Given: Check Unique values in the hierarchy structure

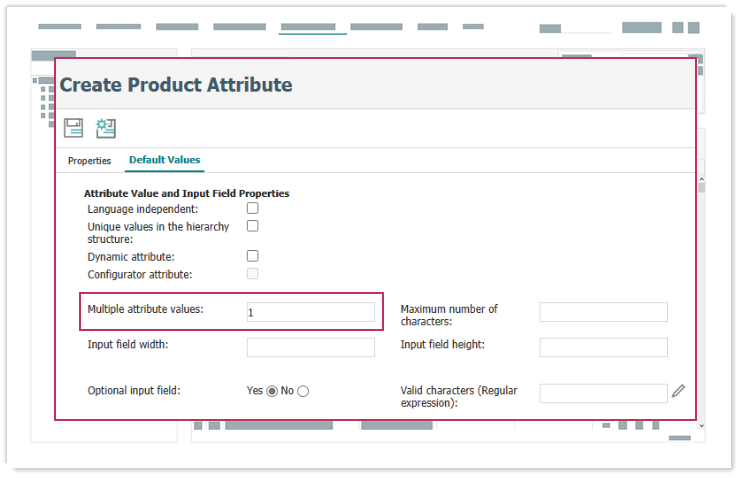Looking at the screenshot, I should point(253,226).
